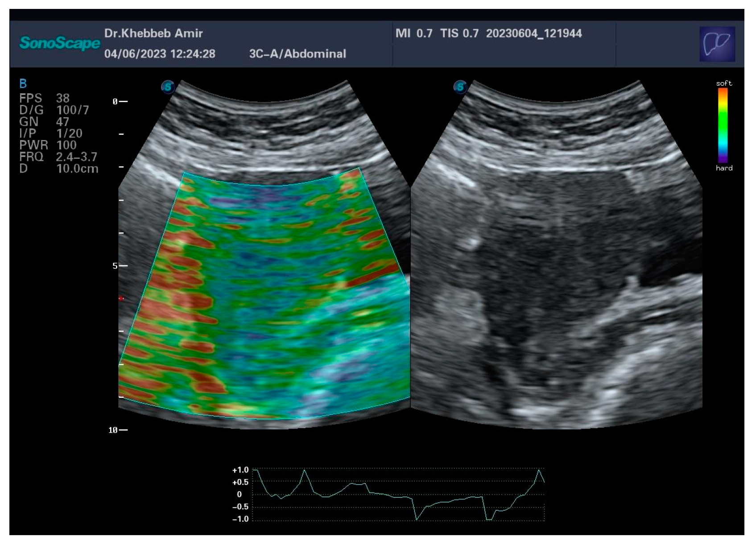Click the soft-hard elasticity color bar
756x545 pixels.
click(x=723, y=125)
